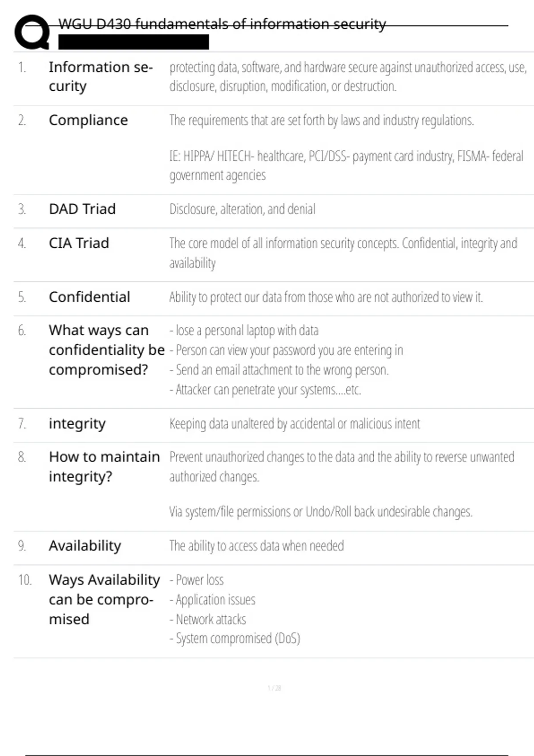The image size is (534, 756).
Task: Click the "Compliance" term heading
Action: (x=88, y=120)
